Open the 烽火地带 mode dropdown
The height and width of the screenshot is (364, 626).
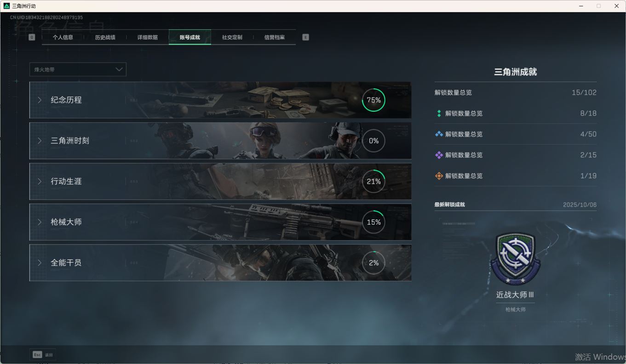click(78, 69)
